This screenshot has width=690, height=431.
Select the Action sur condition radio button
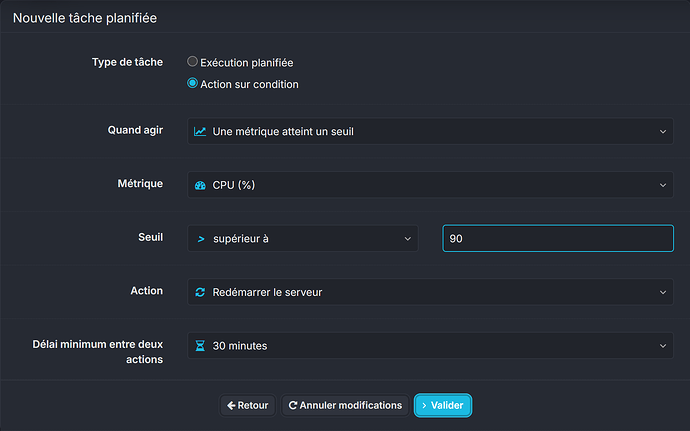tap(192, 83)
